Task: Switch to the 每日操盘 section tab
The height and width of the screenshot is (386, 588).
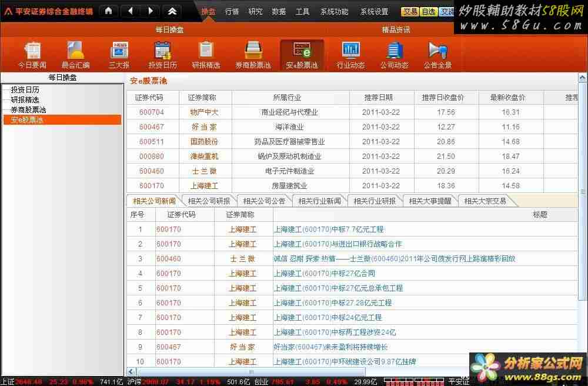Action: (x=169, y=29)
